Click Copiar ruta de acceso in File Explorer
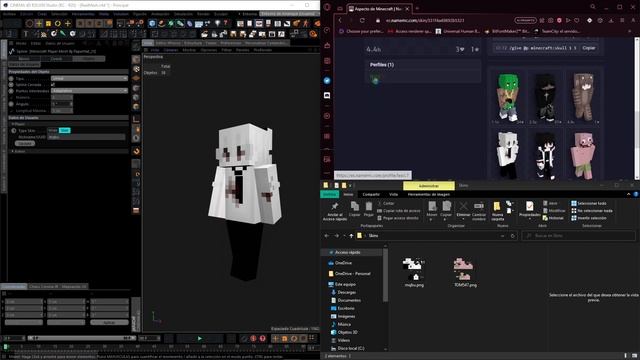The width and height of the screenshot is (640, 360). click(x=399, y=211)
